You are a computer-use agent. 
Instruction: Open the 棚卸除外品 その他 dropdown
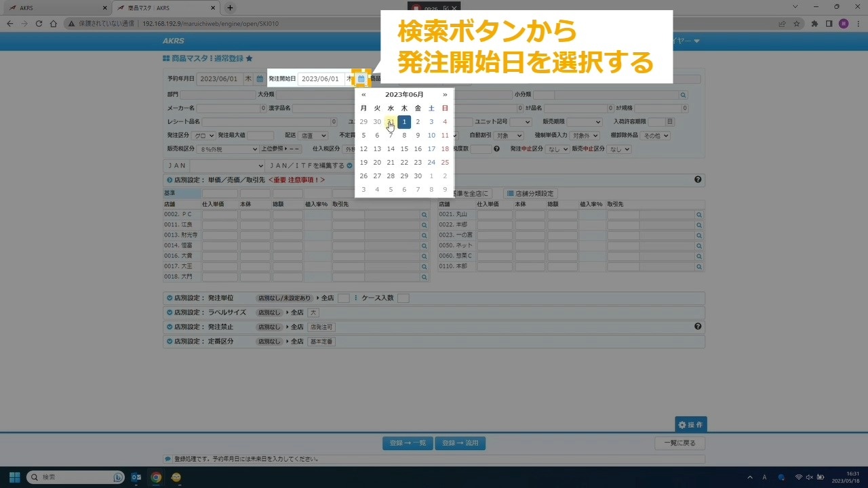656,136
